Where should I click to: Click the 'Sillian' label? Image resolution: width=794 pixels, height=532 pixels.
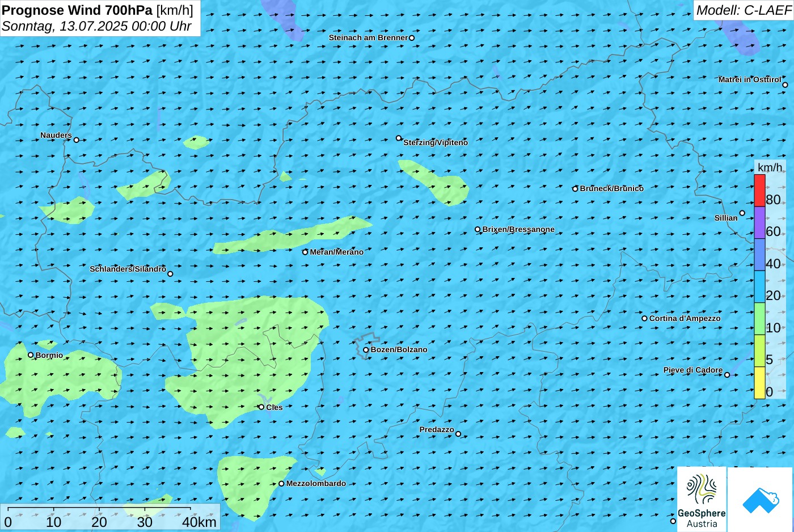coord(726,218)
